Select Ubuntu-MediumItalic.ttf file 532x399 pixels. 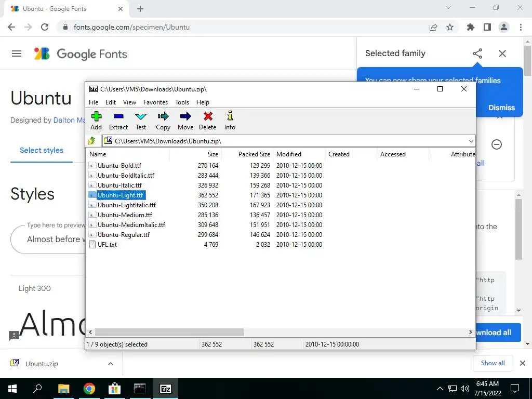click(131, 224)
